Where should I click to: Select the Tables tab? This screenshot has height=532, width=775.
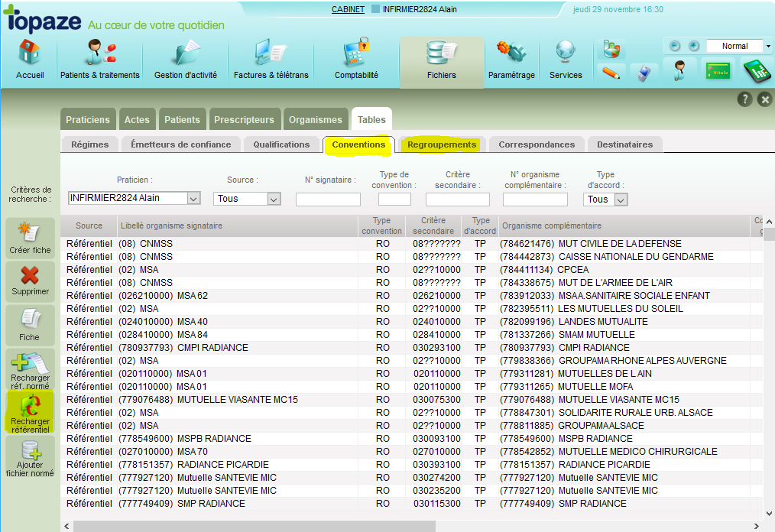371,120
